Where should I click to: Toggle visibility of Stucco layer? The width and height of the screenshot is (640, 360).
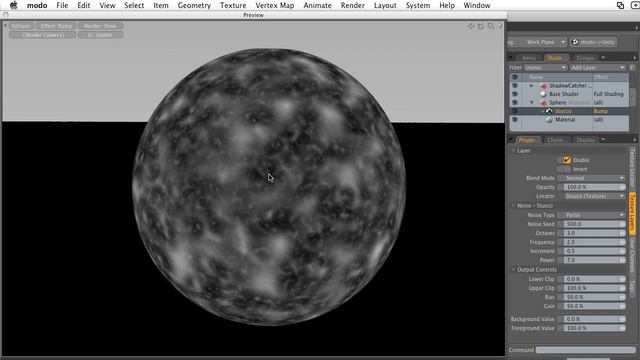click(515, 111)
